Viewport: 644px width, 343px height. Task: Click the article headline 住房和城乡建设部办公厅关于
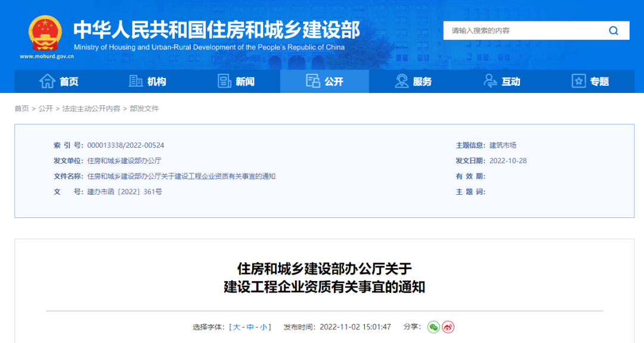click(x=324, y=269)
